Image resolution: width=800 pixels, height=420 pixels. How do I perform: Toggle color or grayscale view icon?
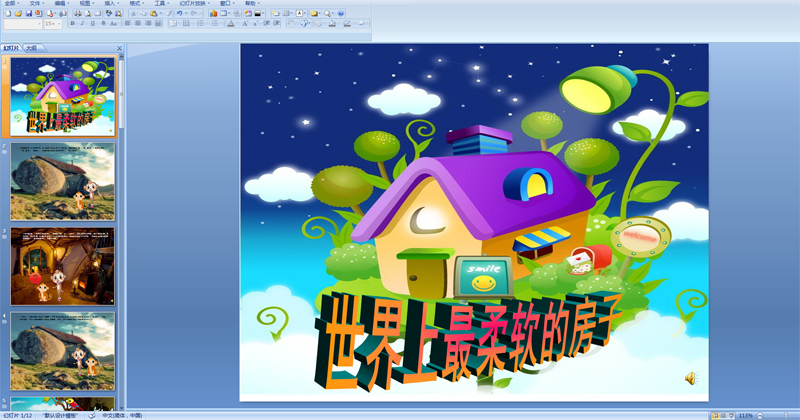pyautogui.click(x=258, y=14)
